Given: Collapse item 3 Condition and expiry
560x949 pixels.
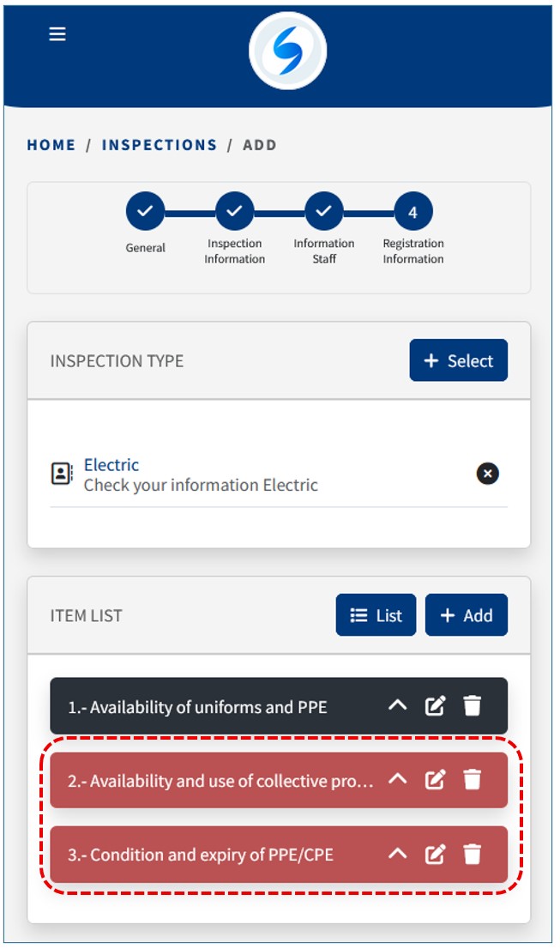Looking at the screenshot, I should point(397,854).
